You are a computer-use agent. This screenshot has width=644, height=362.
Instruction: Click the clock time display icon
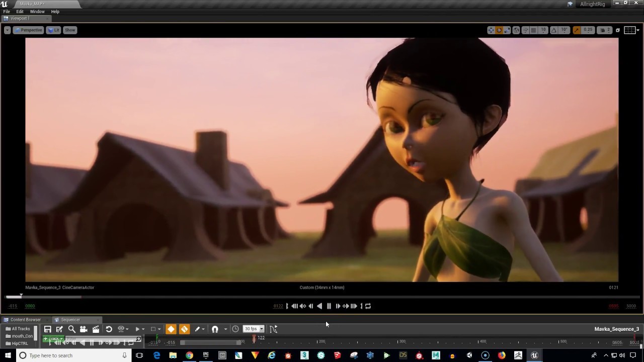[235, 329]
